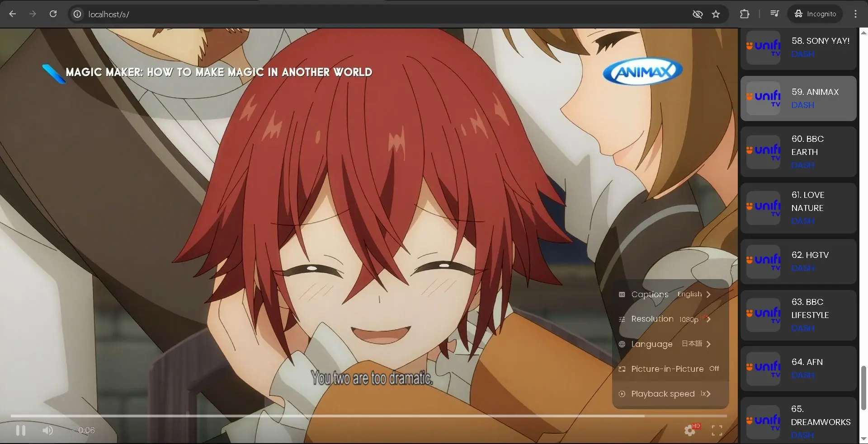Select channel 65. DREAMWORKS
This screenshot has height=444, width=868.
click(x=798, y=421)
